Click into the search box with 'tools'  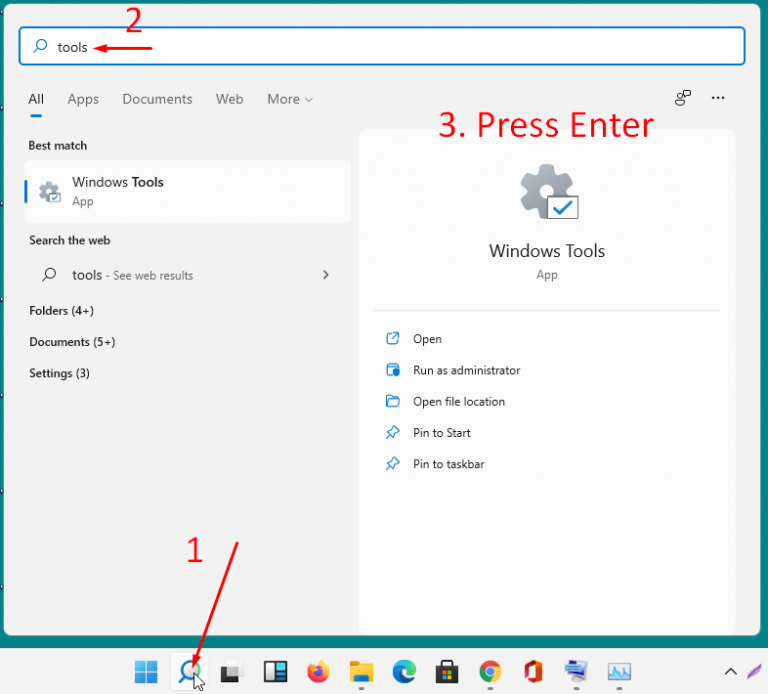pos(382,46)
